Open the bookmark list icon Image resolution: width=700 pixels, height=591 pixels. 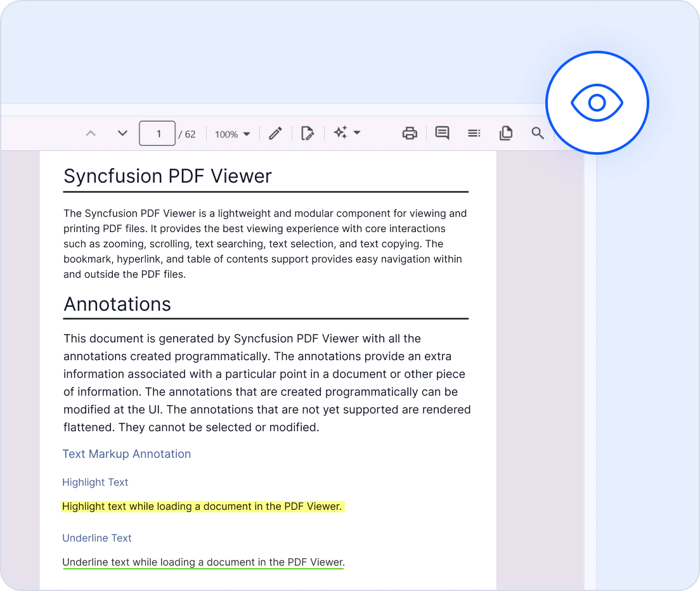coord(474,133)
